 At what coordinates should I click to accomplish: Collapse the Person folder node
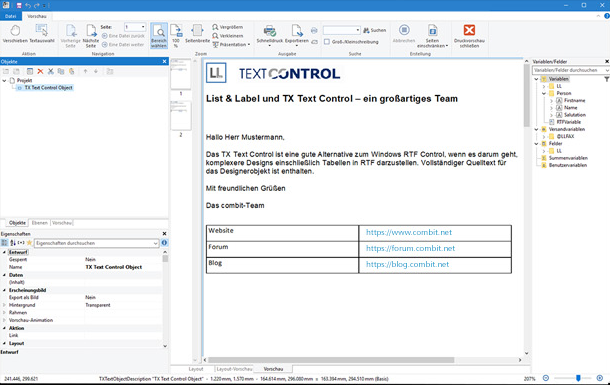pos(544,93)
